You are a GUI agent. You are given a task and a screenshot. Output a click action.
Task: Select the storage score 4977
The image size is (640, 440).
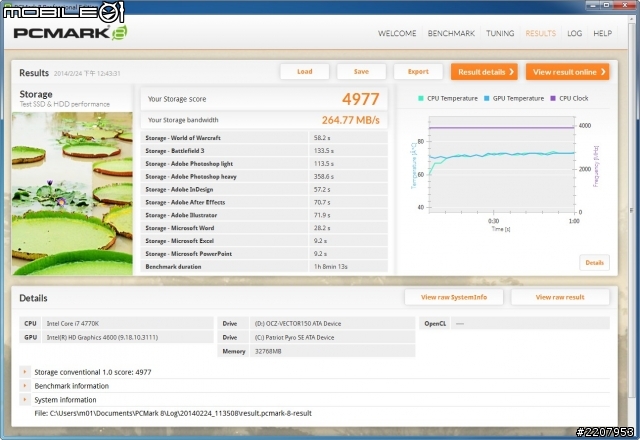361,99
